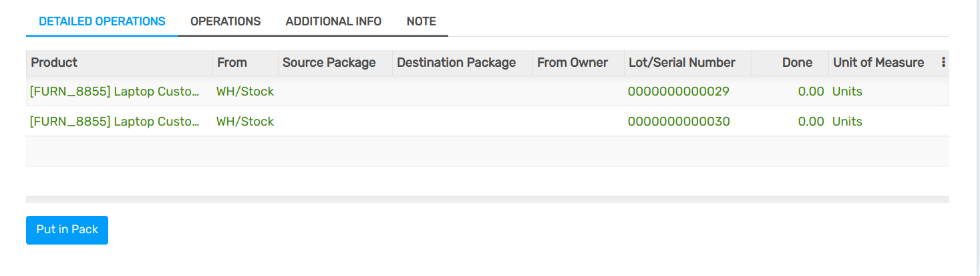Click the Unit of Measure column header
Image resolution: width=980 pixels, height=276 pixels.
click(x=878, y=63)
